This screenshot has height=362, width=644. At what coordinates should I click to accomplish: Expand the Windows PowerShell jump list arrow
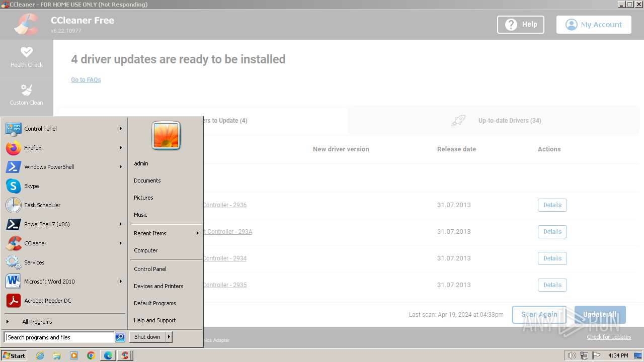[x=121, y=167]
